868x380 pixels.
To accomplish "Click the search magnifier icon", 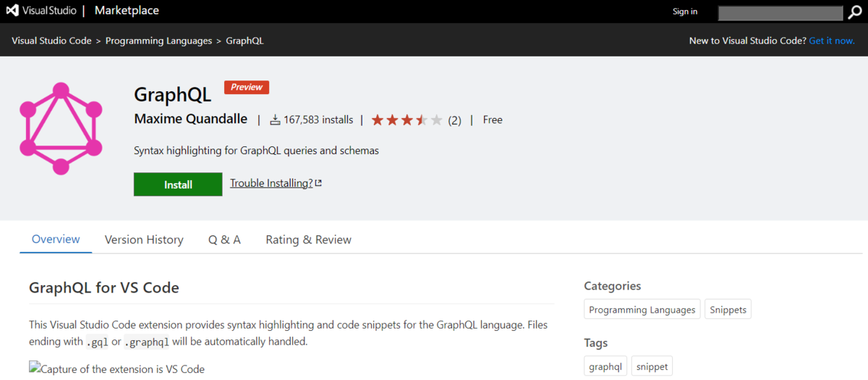I will [x=854, y=12].
